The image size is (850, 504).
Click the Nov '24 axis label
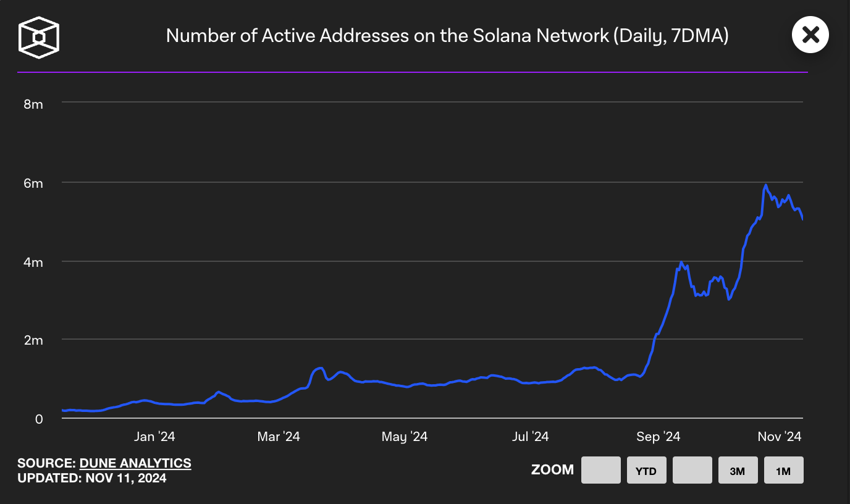[x=778, y=436]
